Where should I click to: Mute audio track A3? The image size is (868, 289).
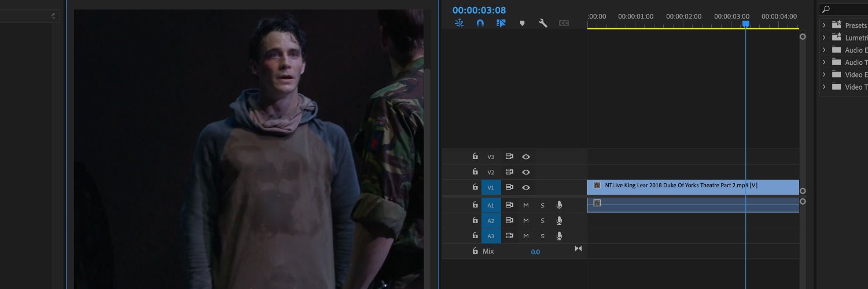click(x=526, y=236)
